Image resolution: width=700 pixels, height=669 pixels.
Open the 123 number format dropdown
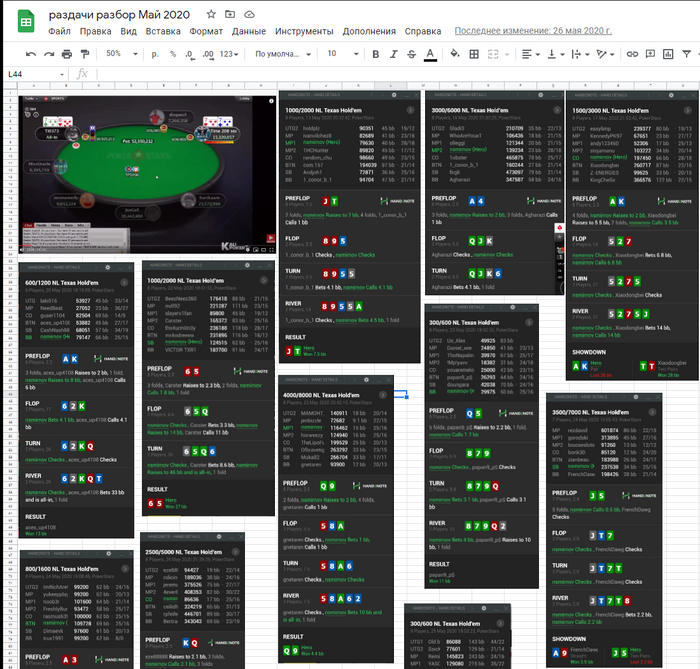click(x=229, y=54)
